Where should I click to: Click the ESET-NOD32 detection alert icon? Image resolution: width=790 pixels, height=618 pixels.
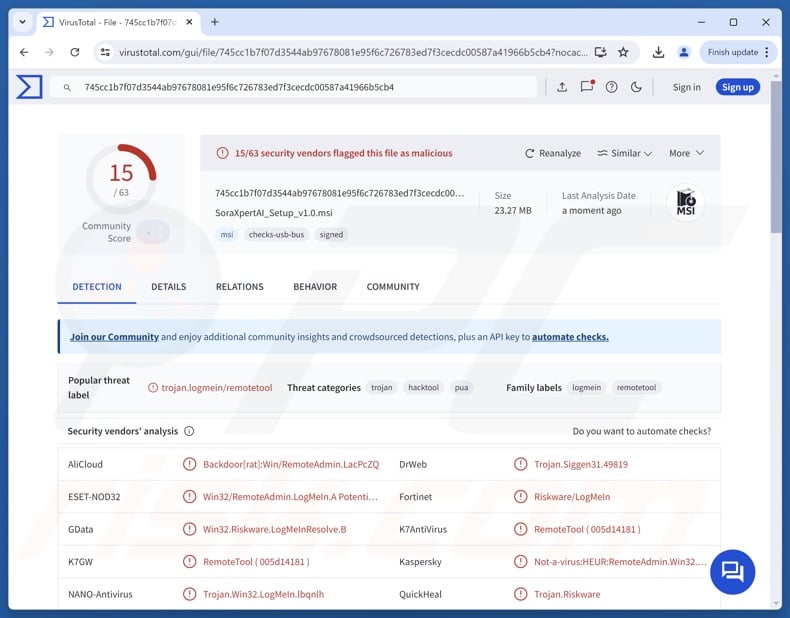(189, 497)
